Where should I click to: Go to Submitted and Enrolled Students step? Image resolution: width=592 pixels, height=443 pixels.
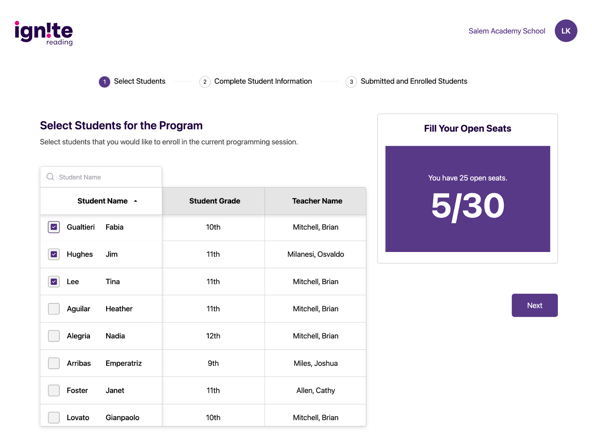[x=414, y=81]
